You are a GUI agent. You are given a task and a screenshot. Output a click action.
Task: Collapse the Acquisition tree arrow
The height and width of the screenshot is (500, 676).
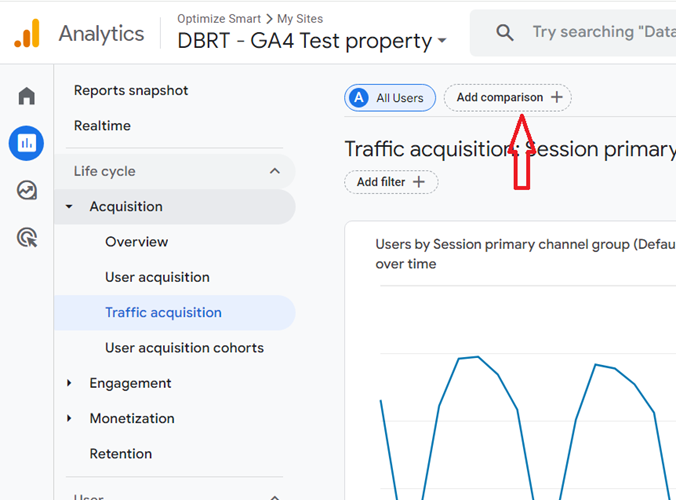69,207
